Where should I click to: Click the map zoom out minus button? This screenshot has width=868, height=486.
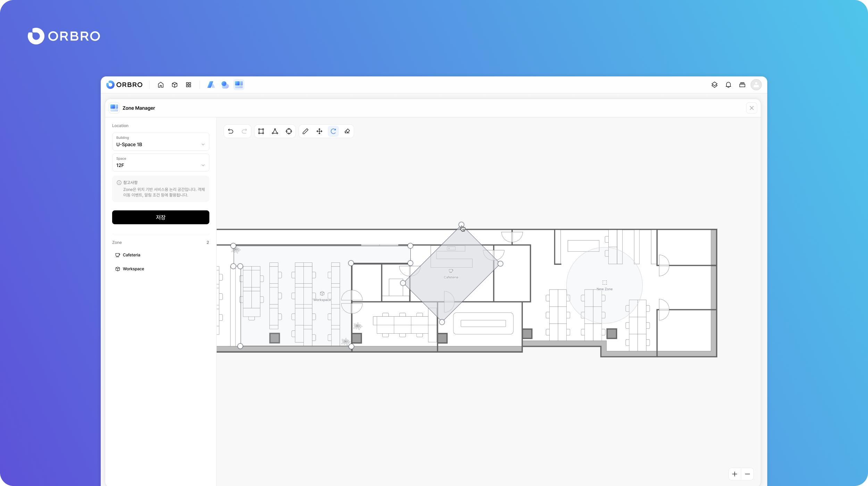pos(748,474)
